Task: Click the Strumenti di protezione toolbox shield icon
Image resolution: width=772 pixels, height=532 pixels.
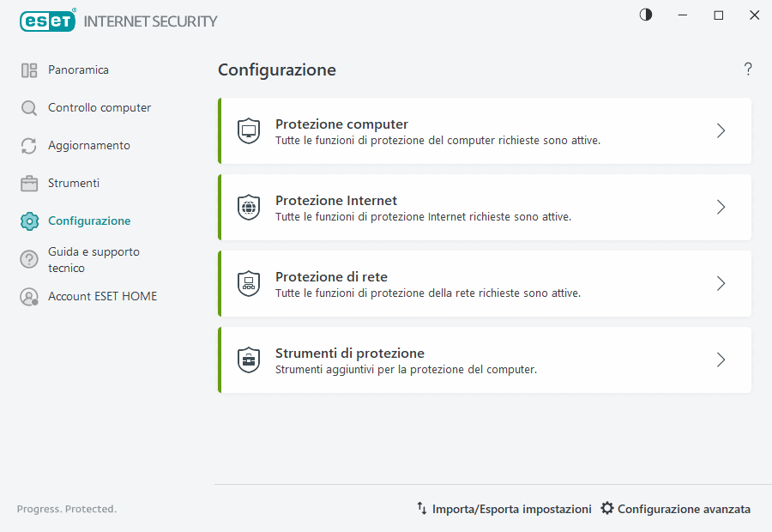Action: pos(249,360)
